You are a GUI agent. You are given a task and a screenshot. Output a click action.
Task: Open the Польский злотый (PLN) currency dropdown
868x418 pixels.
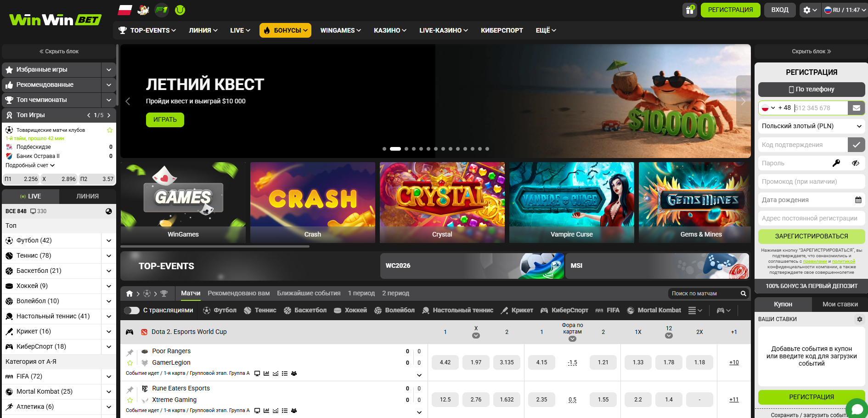pyautogui.click(x=812, y=126)
